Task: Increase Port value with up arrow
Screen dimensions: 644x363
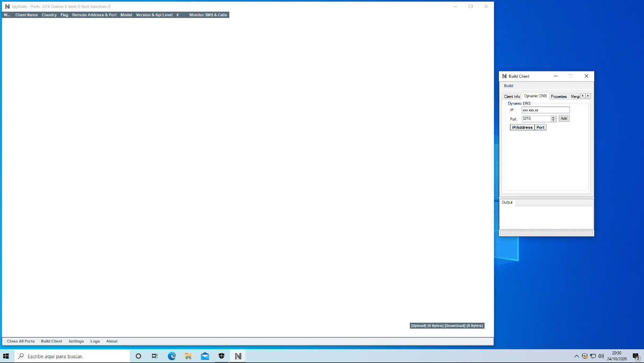Action: [553, 118]
